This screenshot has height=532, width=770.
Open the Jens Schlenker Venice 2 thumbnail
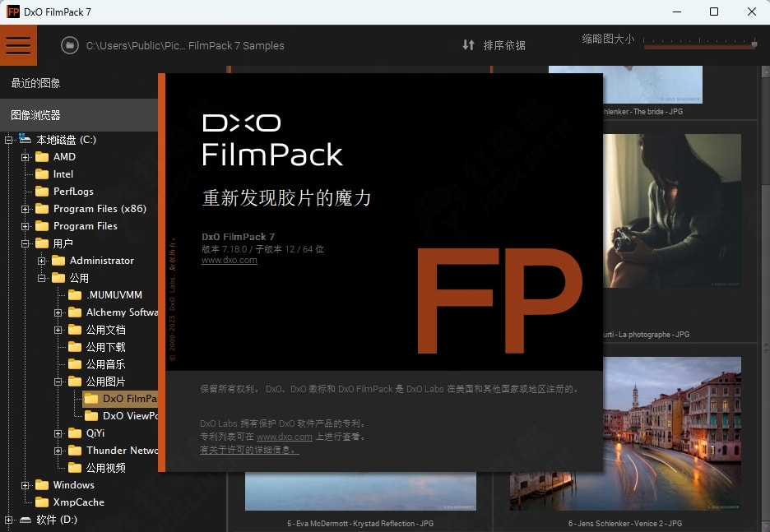coord(675,432)
